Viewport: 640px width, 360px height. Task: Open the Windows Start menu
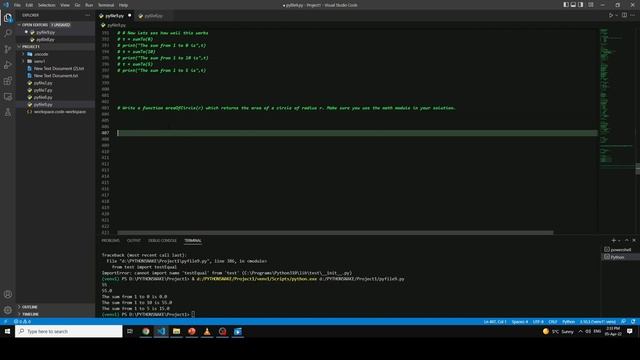[7, 331]
